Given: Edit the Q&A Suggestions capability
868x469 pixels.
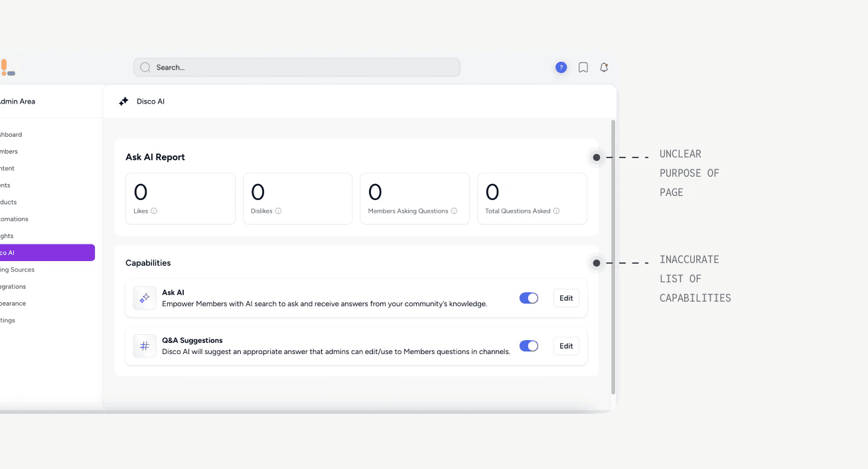Looking at the screenshot, I should pos(566,346).
